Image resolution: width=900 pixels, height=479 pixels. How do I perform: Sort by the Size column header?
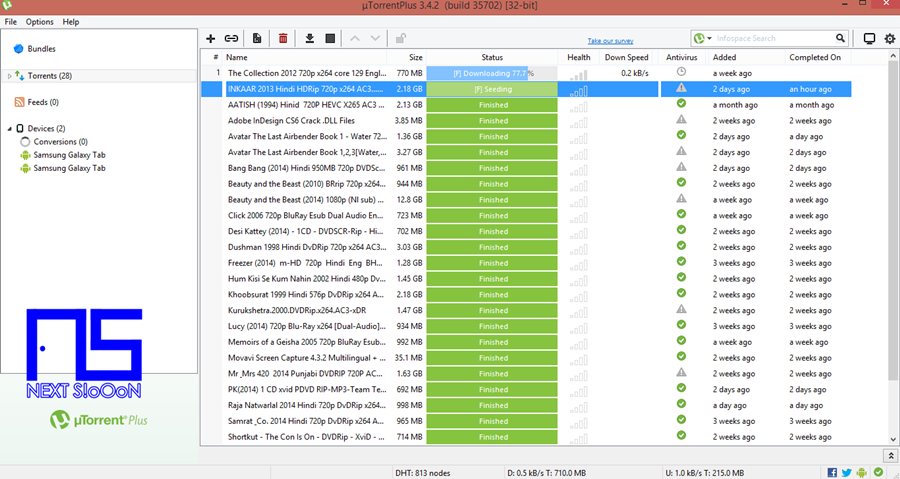(x=407, y=57)
